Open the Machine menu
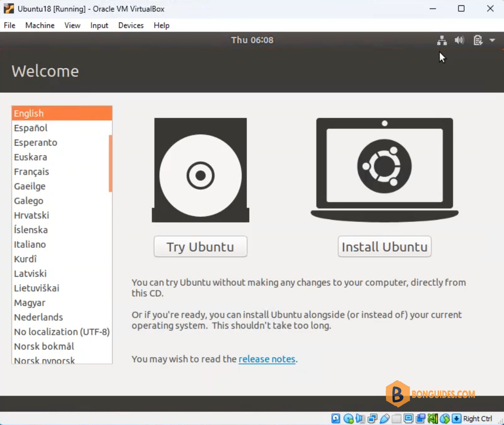This screenshot has width=504, height=425. [x=40, y=25]
